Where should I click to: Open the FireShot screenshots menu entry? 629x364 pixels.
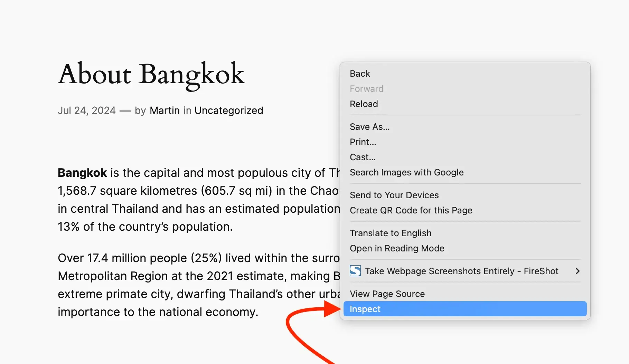coord(465,271)
